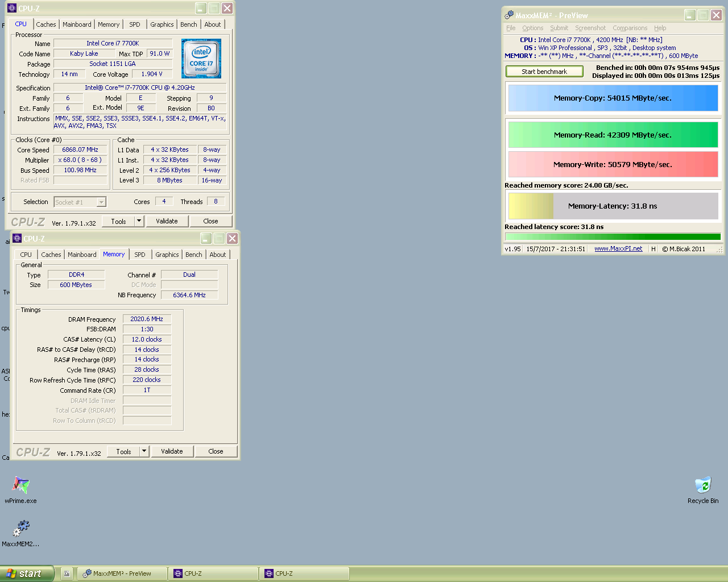Click the Bus Speed 100.98 MHz value
This screenshot has width=728, height=582.
tap(80, 170)
